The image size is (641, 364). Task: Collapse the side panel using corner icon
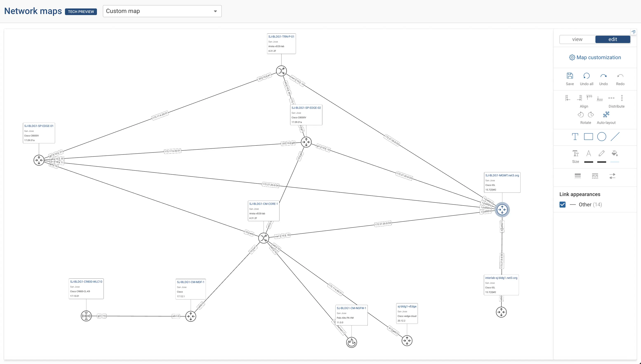pos(633,32)
